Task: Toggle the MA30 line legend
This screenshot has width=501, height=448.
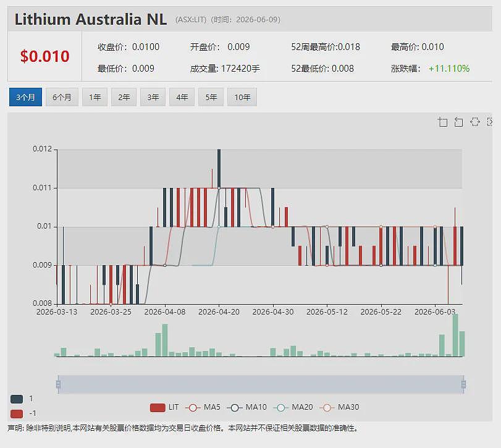Action: coord(339,407)
